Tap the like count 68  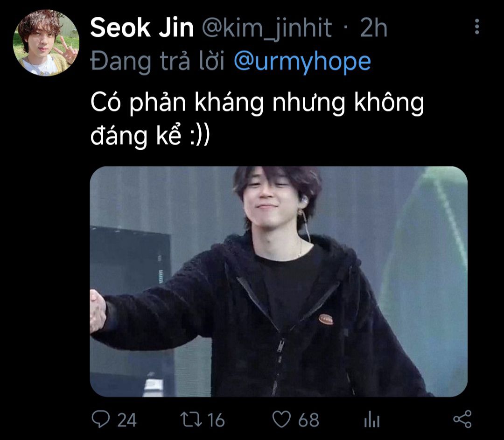pyautogui.click(x=308, y=420)
